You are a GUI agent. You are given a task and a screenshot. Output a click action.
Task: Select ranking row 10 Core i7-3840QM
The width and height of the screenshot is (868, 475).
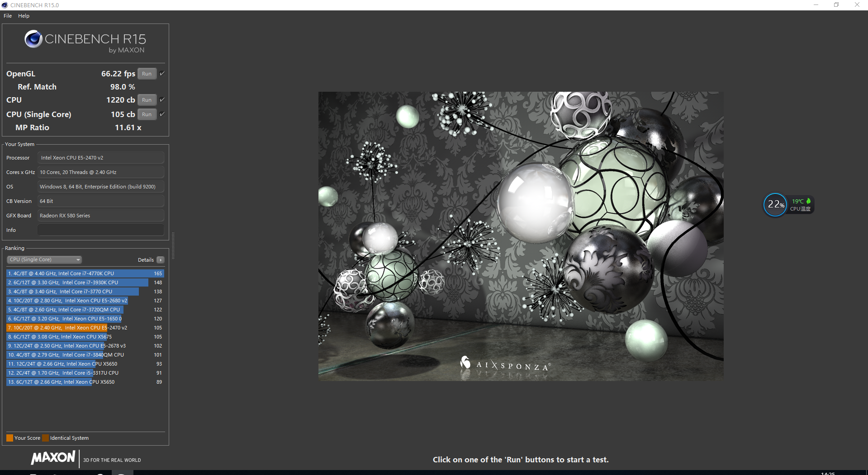pyautogui.click(x=85, y=355)
